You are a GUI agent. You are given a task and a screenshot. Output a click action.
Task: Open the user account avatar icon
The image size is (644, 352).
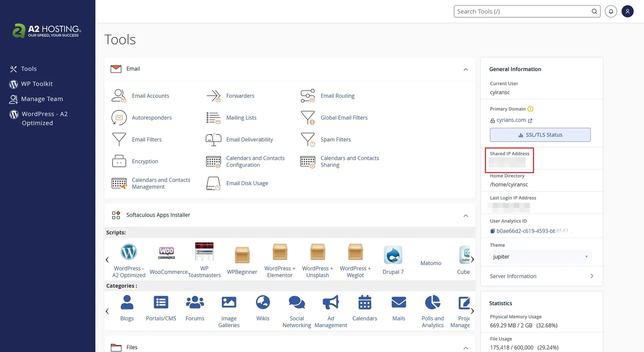click(x=627, y=12)
